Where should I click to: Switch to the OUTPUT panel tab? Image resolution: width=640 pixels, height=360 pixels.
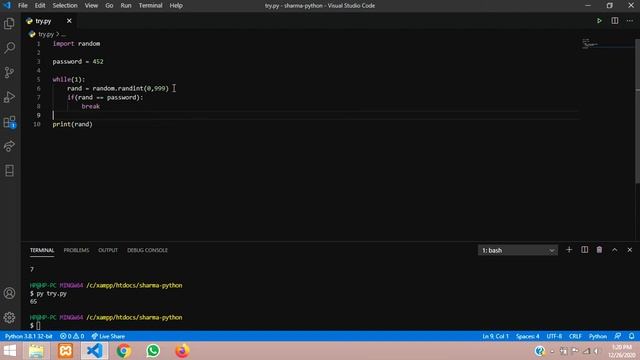click(108, 250)
